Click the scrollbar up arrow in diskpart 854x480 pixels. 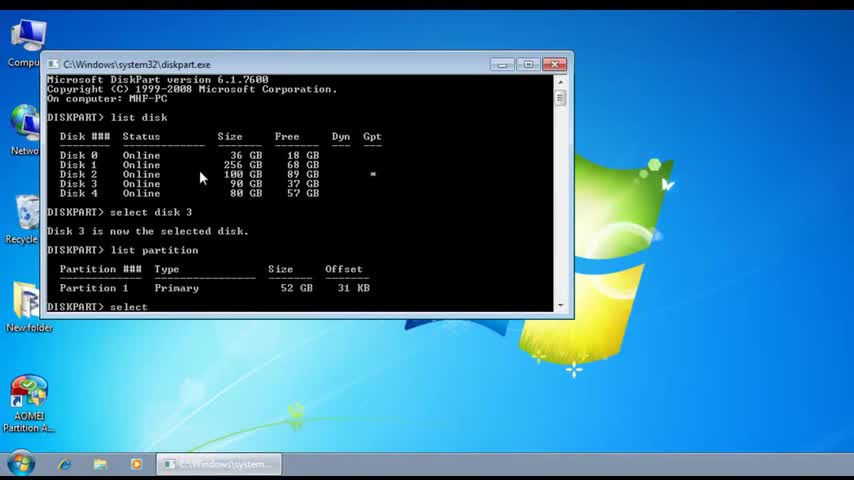point(560,82)
